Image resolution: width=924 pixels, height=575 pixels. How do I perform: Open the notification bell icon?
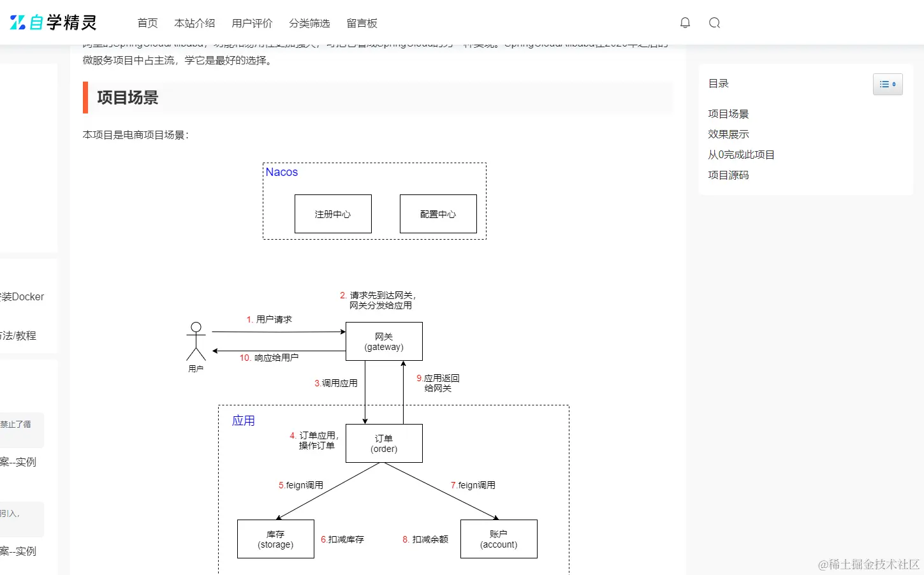(685, 23)
